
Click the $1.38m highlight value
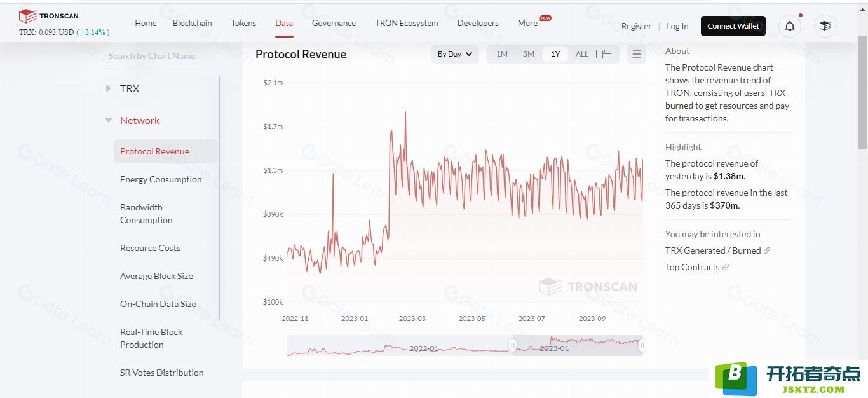tap(728, 176)
